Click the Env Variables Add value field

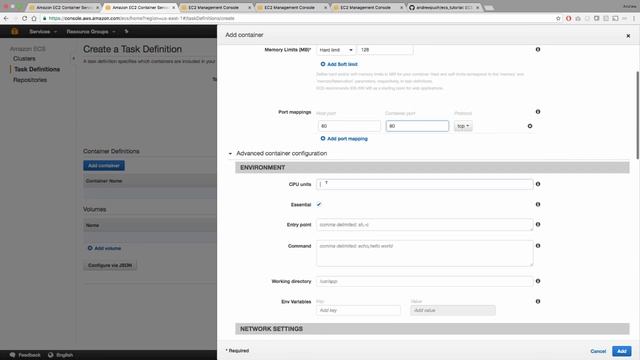pyautogui.click(x=453, y=311)
